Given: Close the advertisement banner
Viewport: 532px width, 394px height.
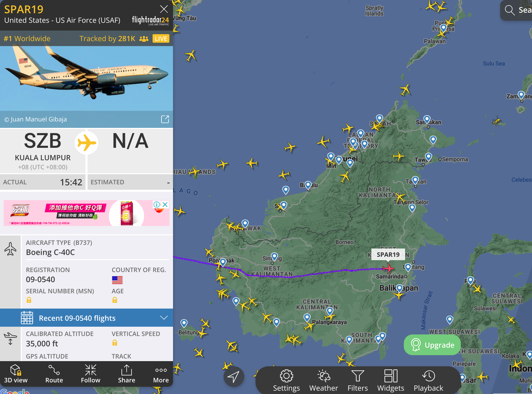Looking at the screenshot, I should pyautogui.click(x=165, y=205).
